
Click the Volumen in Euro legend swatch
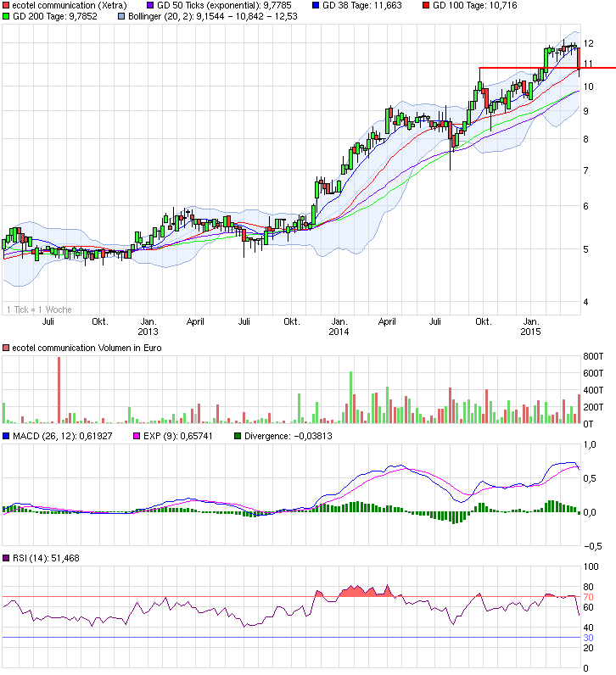6,348
